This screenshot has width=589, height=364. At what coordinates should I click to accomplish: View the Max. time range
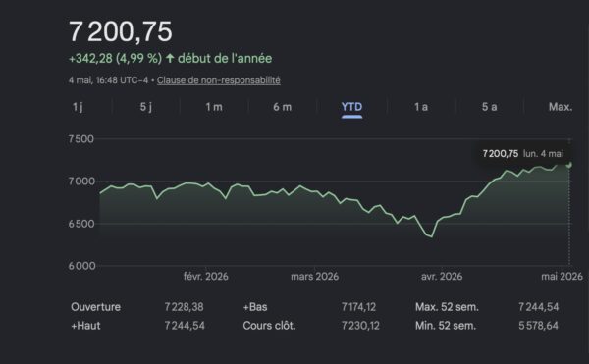[x=561, y=107]
